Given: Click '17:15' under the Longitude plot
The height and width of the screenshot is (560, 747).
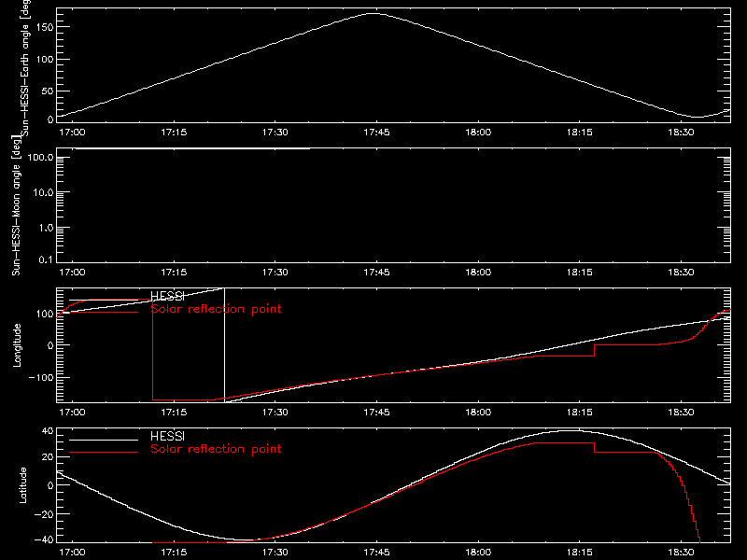Looking at the screenshot, I should click(x=174, y=413).
